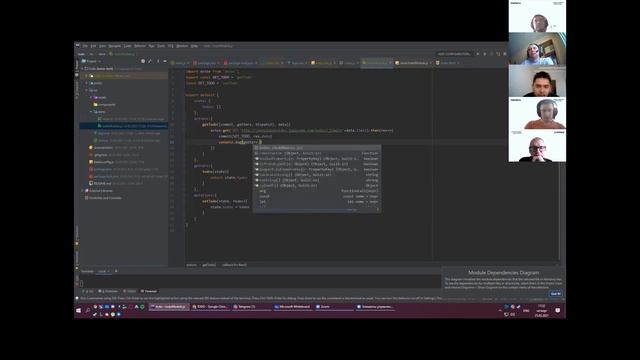Open Windows notification center icon

pos(557,310)
